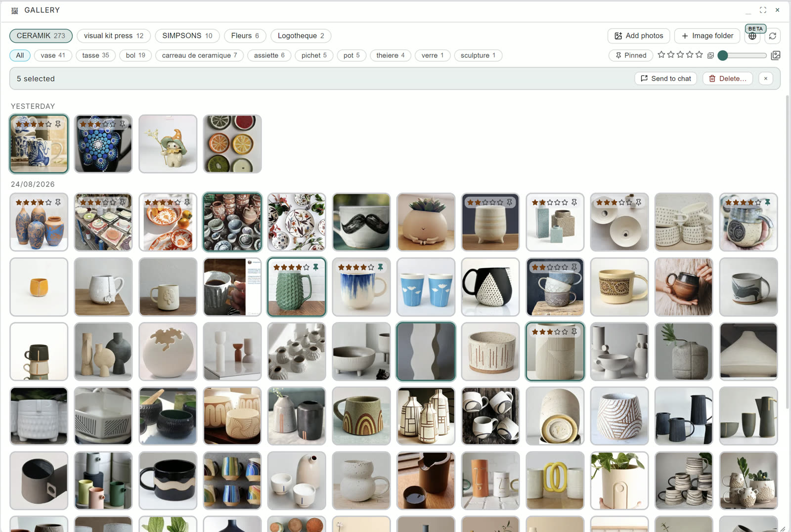This screenshot has width=791, height=532.
Task: Deselect the ribbed beige vase photo
Action: [555, 352]
